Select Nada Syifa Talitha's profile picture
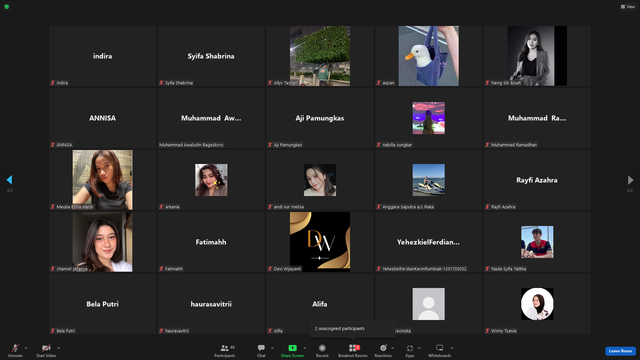The image size is (640, 360). 537,242
